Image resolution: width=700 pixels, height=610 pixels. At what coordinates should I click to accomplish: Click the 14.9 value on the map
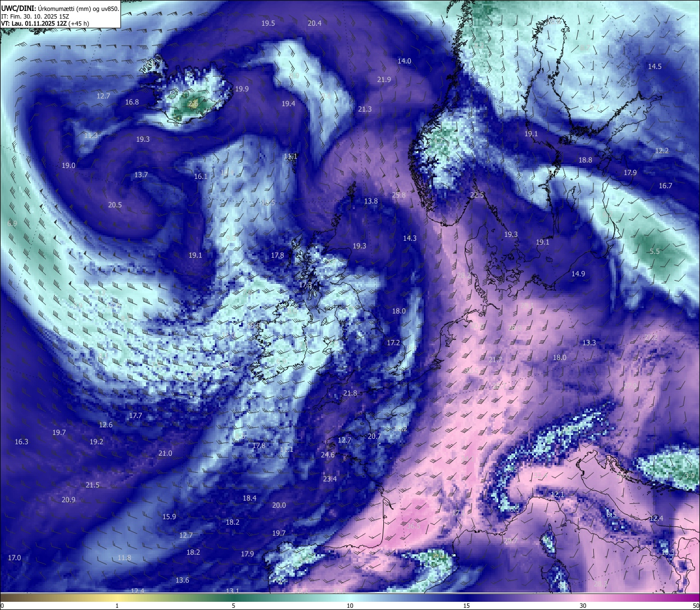(578, 274)
